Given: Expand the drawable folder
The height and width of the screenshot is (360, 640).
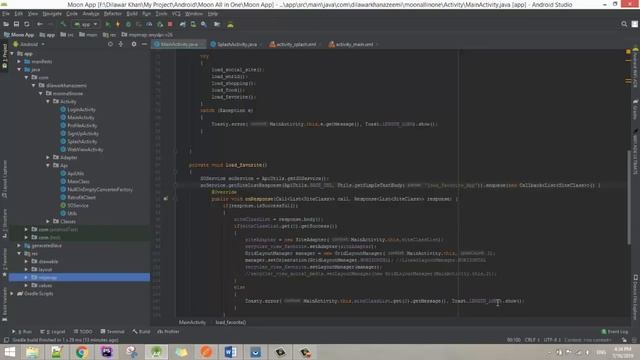Looking at the screenshot, I should [x=26, y=262].
